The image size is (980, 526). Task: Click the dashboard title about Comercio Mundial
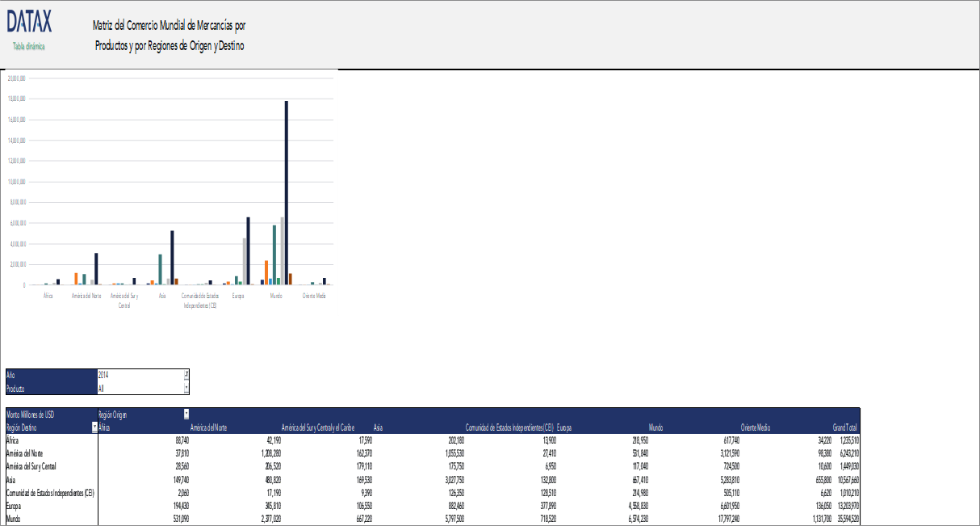pos(171,32)
